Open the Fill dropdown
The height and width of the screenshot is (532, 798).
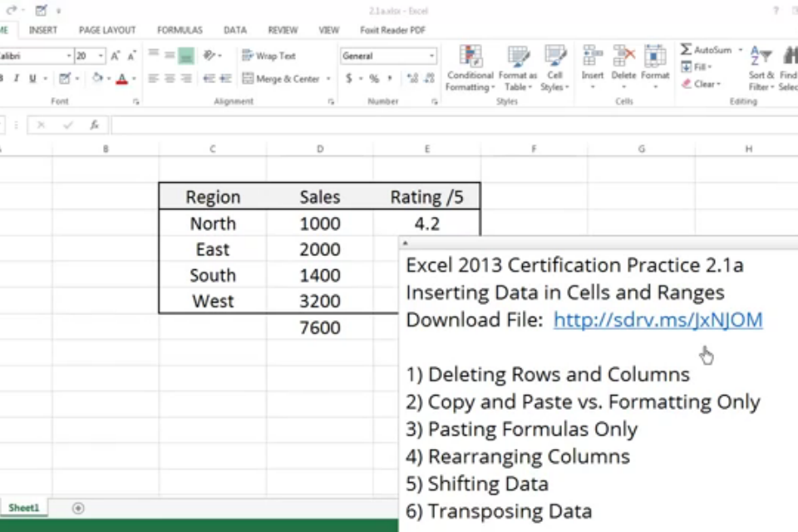click(x=697, y=66)
